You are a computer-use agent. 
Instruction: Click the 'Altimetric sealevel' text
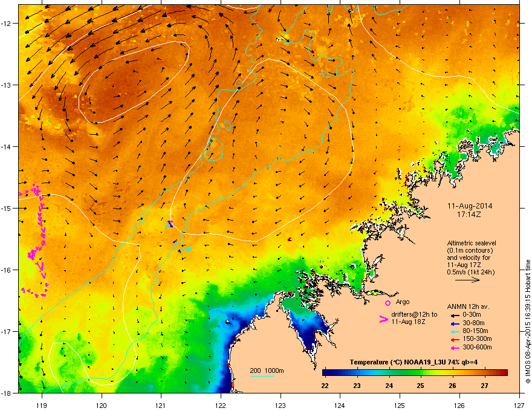pos(472,243)
